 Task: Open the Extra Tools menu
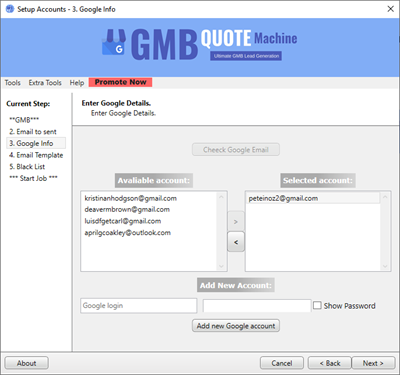pyautogui.click(x=45, y=83)
